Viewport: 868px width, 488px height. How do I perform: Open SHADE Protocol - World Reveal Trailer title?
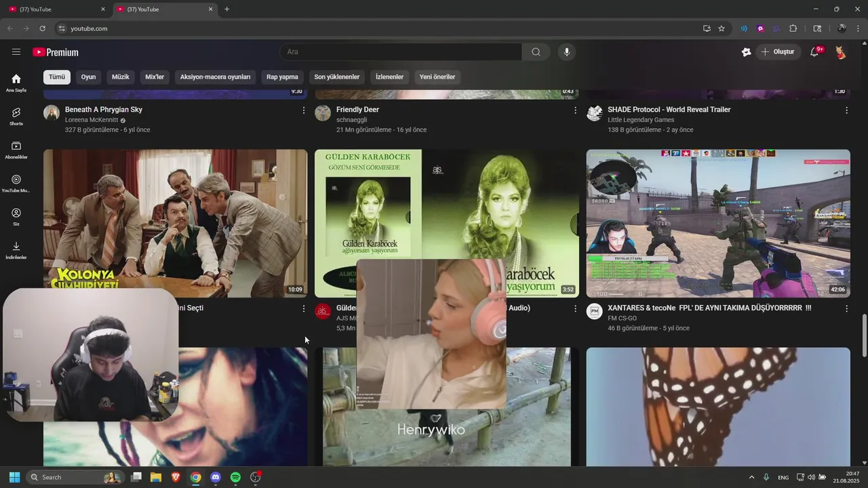coord(669,109)
